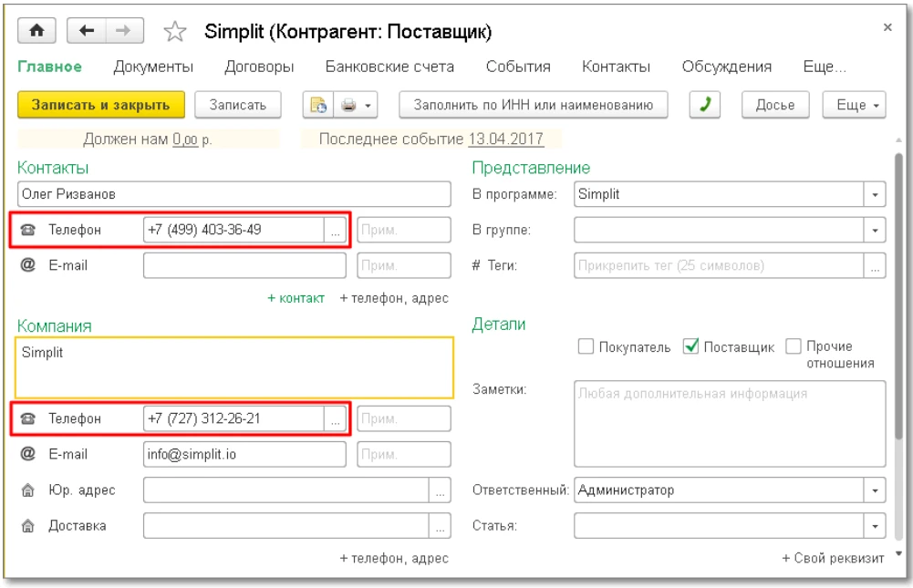Open the Договоры tab
Screen dimensions: 913x588
coord(259,67)
